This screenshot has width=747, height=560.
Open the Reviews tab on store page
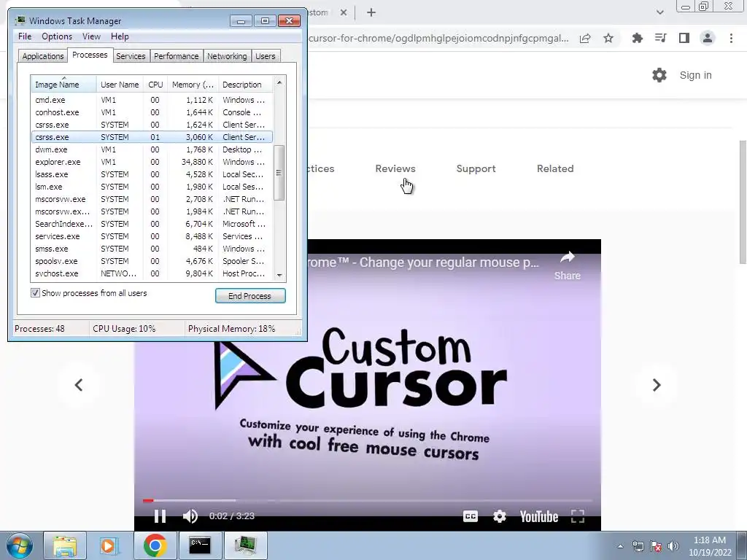(x=395, y=168)
